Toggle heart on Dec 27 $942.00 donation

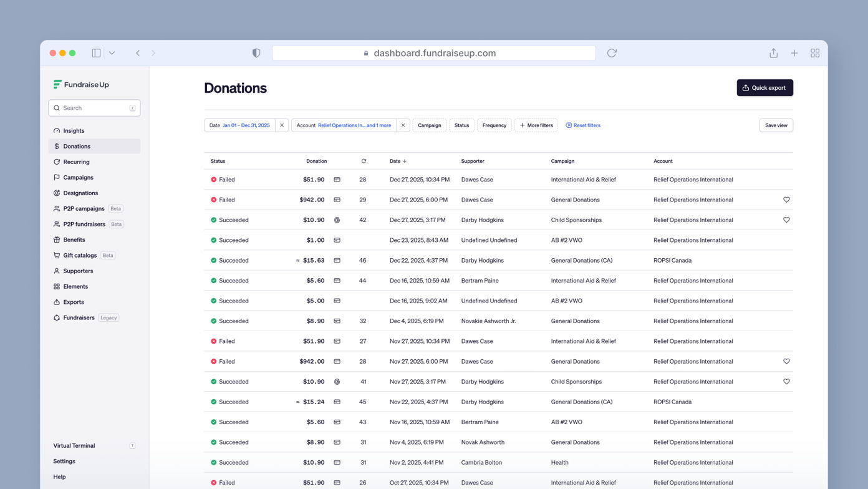tap(786, 200)
